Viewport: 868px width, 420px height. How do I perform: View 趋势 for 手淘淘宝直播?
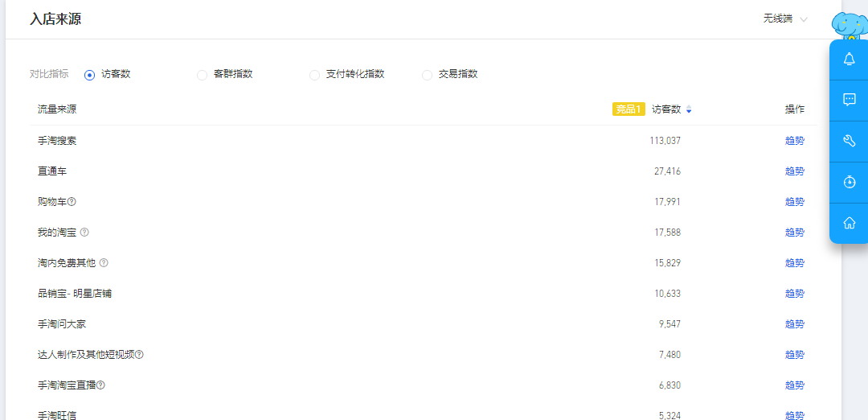pyautogui.click(x=794, y=385)
